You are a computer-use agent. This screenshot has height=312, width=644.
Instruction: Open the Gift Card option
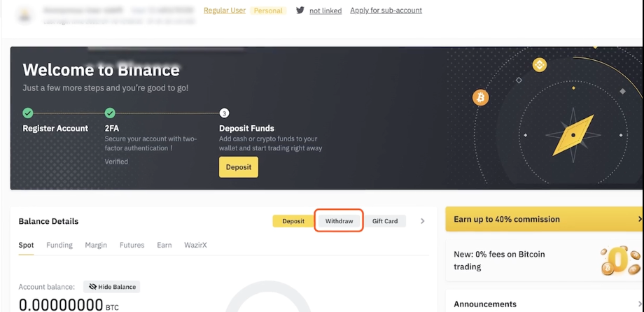point(385,221)
